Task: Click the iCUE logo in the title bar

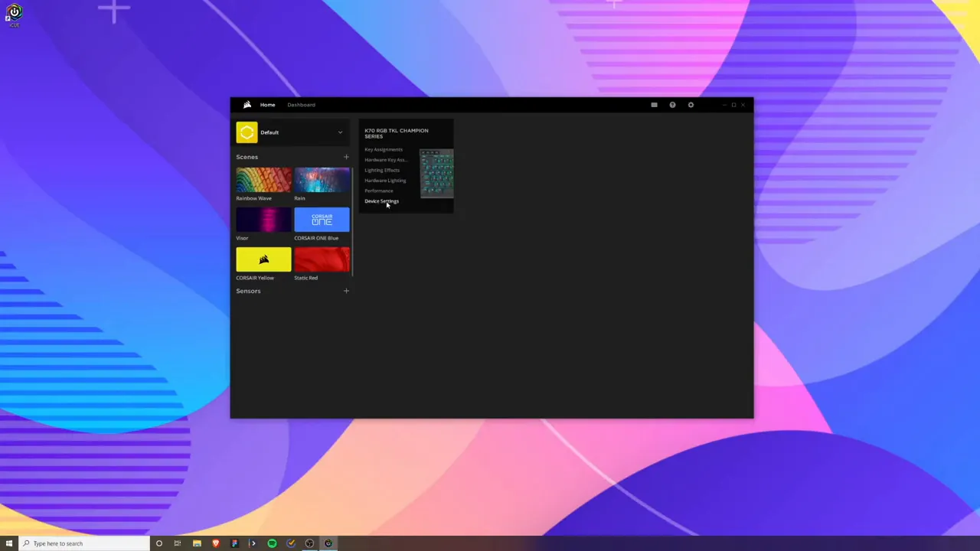Action: pyautogui.click(x=247, y=105)
